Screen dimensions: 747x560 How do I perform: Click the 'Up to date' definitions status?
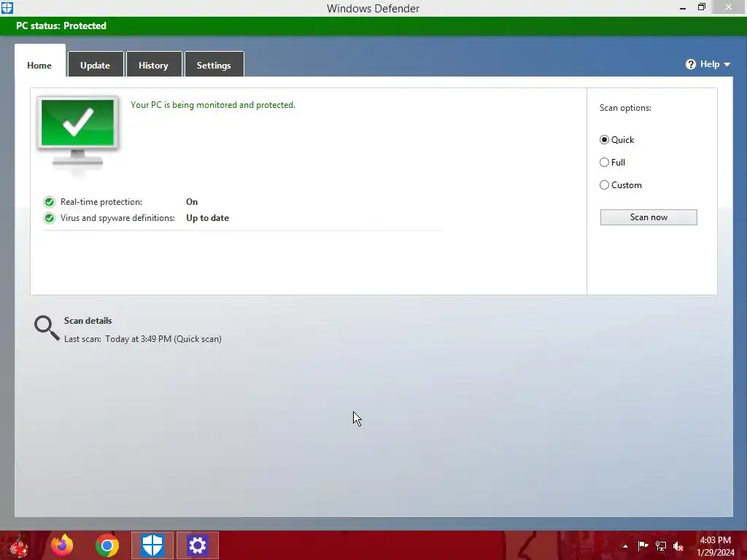point(207,217)
